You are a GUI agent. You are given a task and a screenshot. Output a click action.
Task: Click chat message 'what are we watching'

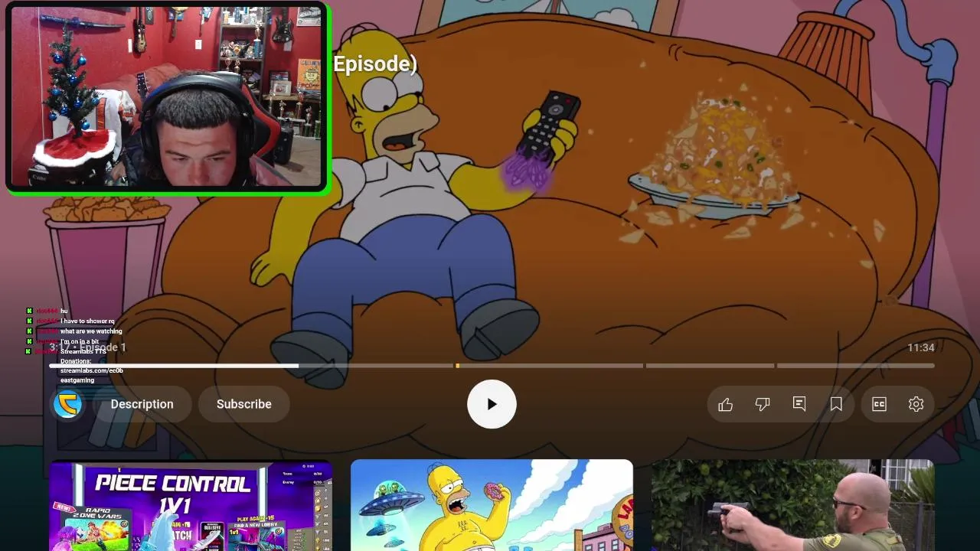tap(91, 331)
